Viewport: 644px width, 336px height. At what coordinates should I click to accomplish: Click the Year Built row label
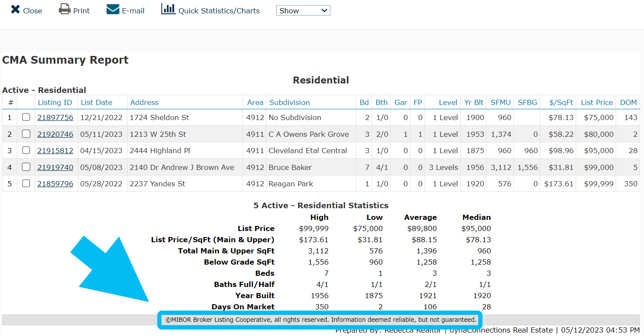[x=255, y=296]
